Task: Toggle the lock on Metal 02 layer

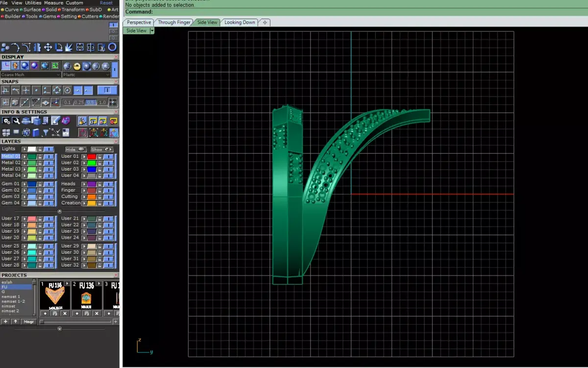Action: coord(40,163)
